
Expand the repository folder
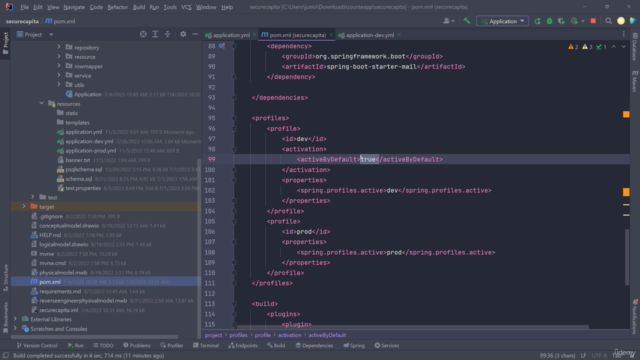tap(59, 47)
